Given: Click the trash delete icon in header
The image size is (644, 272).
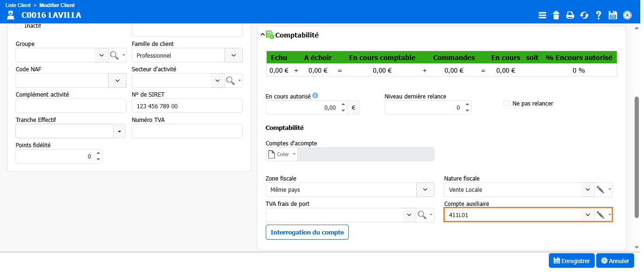Looking at the screenshot, I should click(556, 15).
